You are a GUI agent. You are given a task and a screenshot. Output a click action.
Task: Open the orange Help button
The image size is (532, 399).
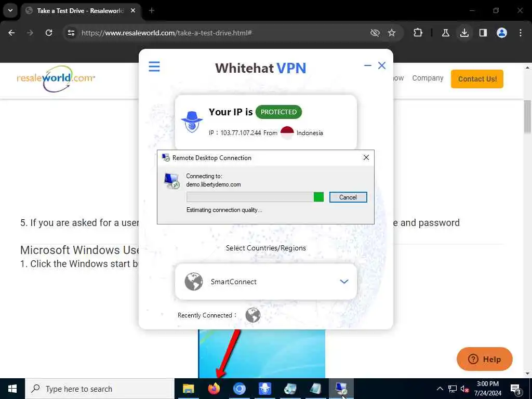(485, 359)
